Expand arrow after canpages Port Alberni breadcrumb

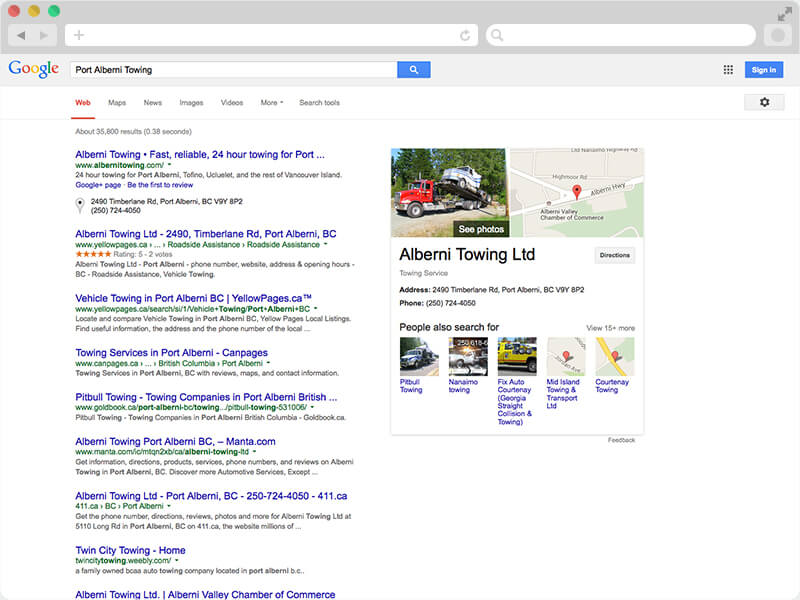pos(268,363)
